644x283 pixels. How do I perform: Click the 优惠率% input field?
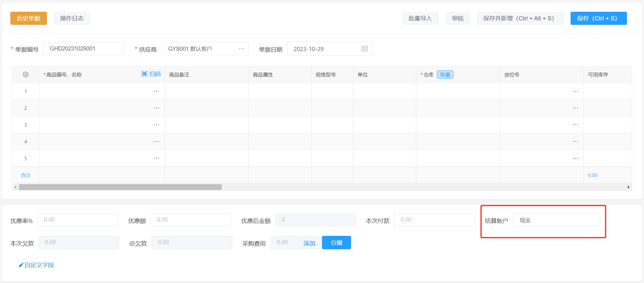(78, 220)
